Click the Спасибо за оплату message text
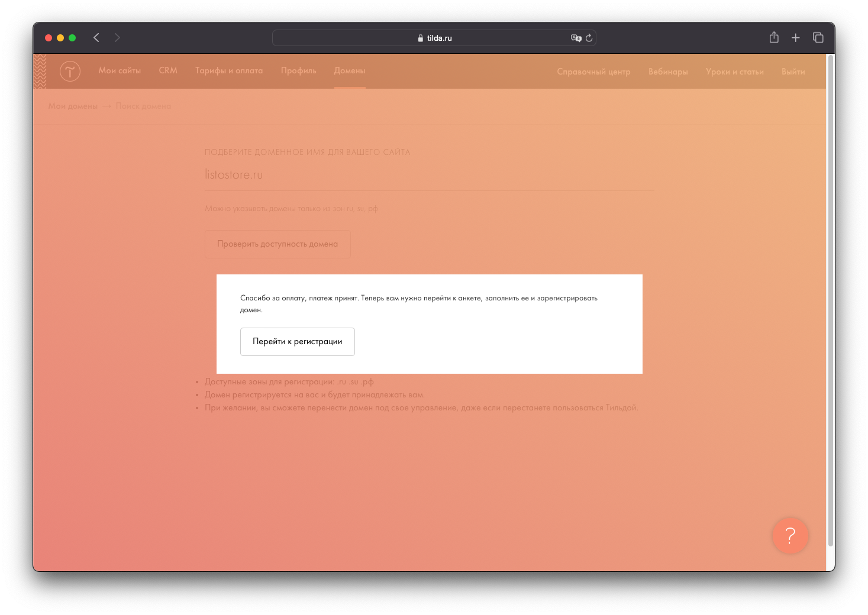The width and height of the screenshot is (868, 615). 419,304
